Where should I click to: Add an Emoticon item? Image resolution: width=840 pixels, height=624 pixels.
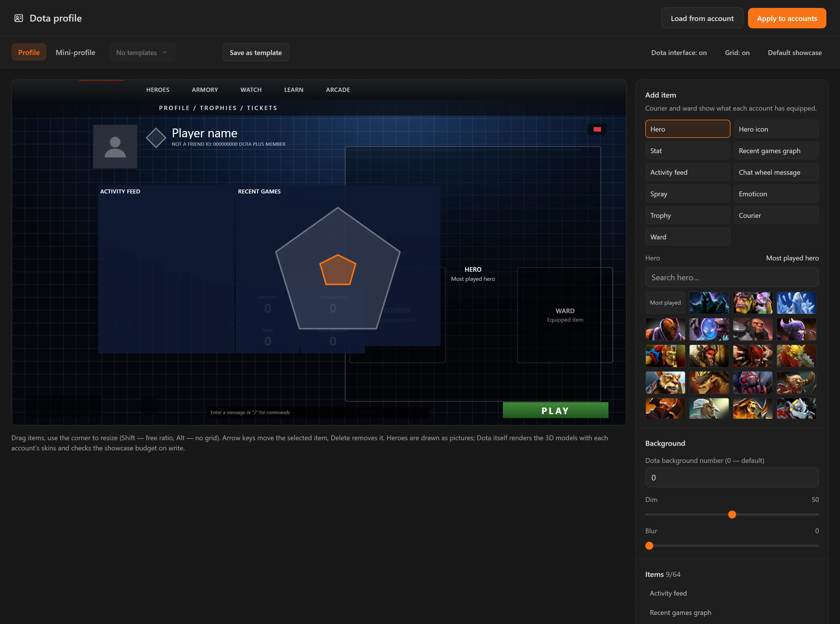(x=776, y=194)
